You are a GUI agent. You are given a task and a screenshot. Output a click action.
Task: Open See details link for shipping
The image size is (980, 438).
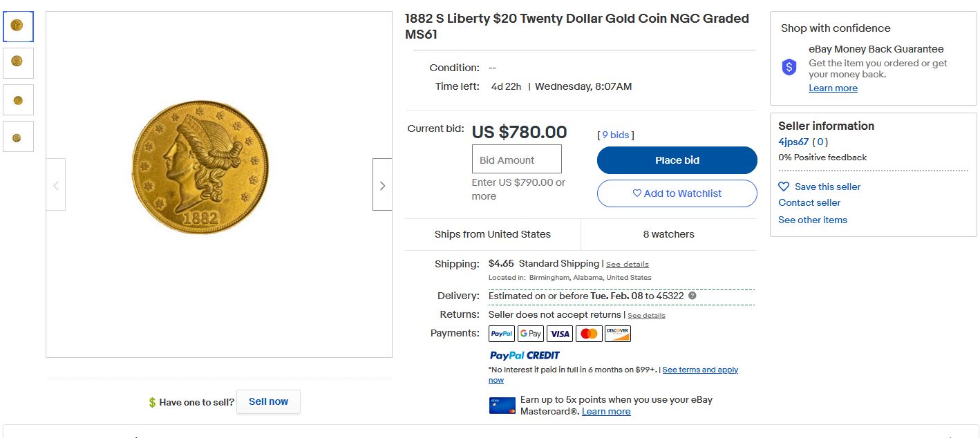point(628,264)
